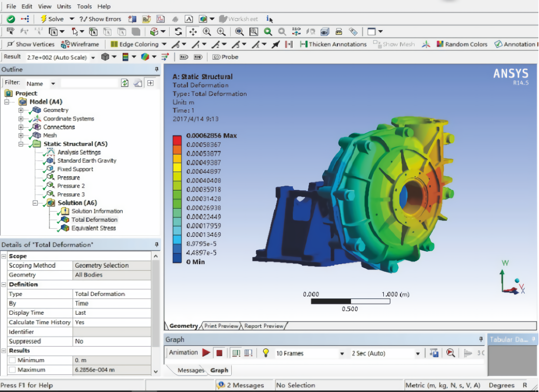Click the red Max legend color band
This screenshot has height=392, width=539.
177,140
